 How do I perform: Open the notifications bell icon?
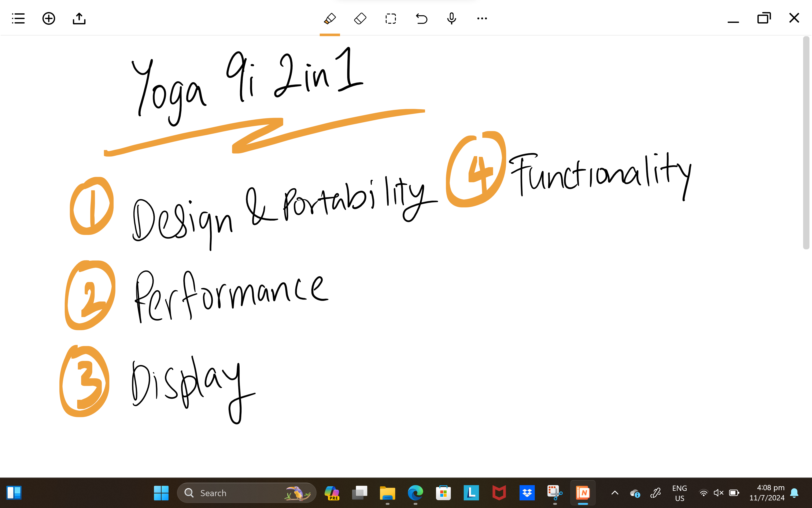point(794,493)
